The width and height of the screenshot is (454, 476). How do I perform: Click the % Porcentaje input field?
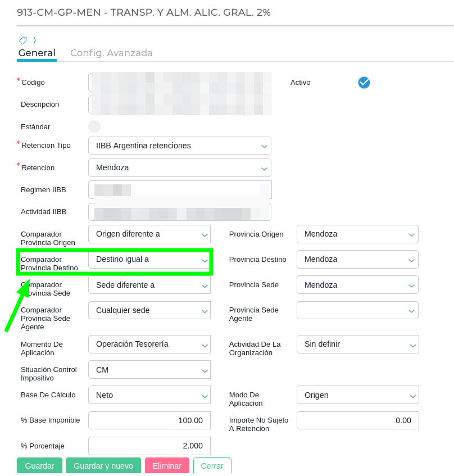tap(149, 446)
